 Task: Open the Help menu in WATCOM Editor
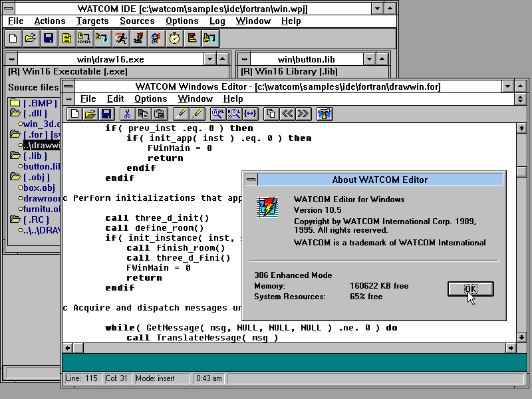(233, 98)
